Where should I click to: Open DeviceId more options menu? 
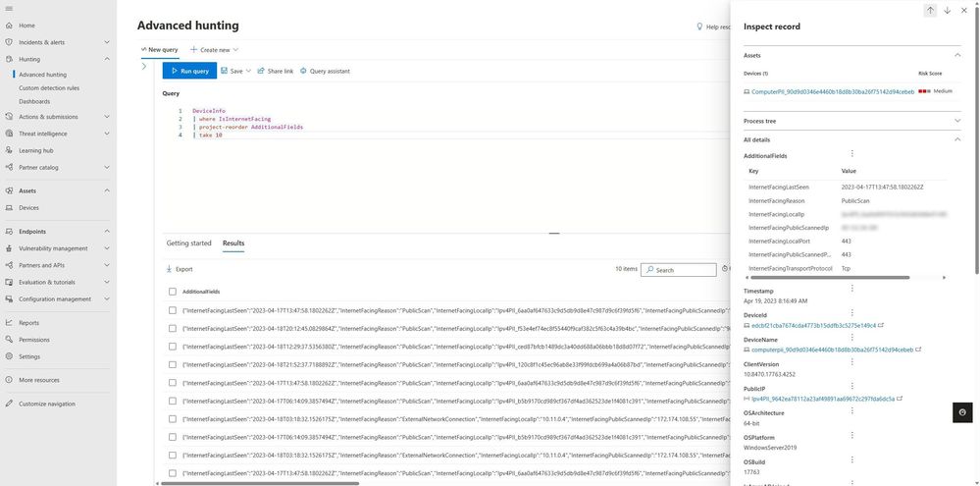point(851,313)
